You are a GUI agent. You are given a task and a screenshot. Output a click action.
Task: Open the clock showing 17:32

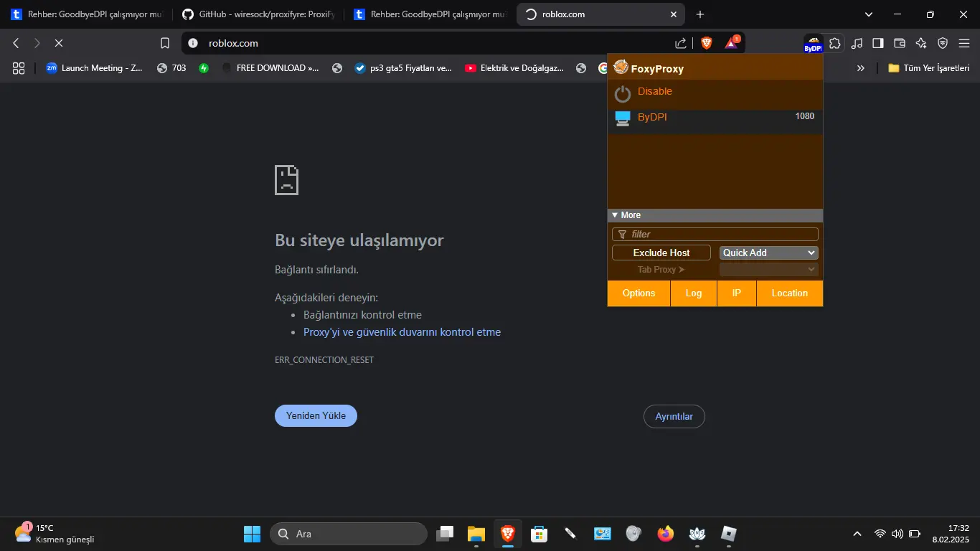click(x=951, y=534)
